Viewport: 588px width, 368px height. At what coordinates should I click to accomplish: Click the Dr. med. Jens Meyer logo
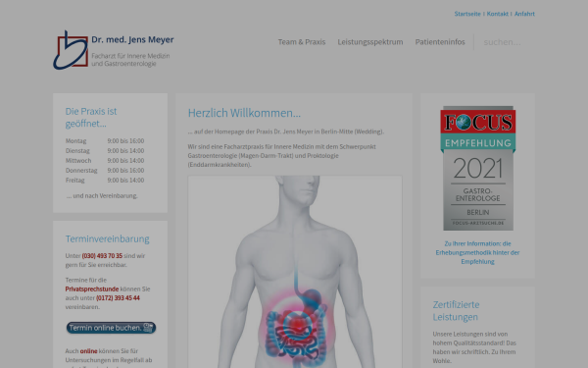tap(114, 50)
